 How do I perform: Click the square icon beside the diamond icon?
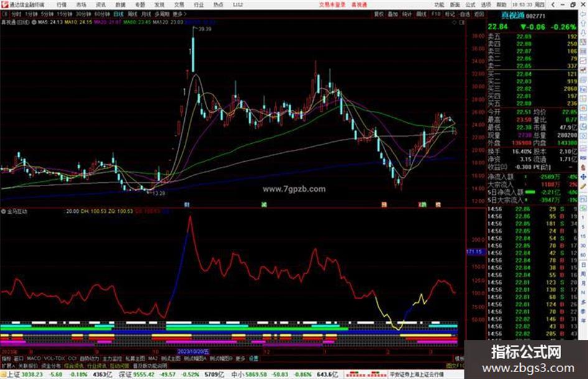[x=462, y=22]
